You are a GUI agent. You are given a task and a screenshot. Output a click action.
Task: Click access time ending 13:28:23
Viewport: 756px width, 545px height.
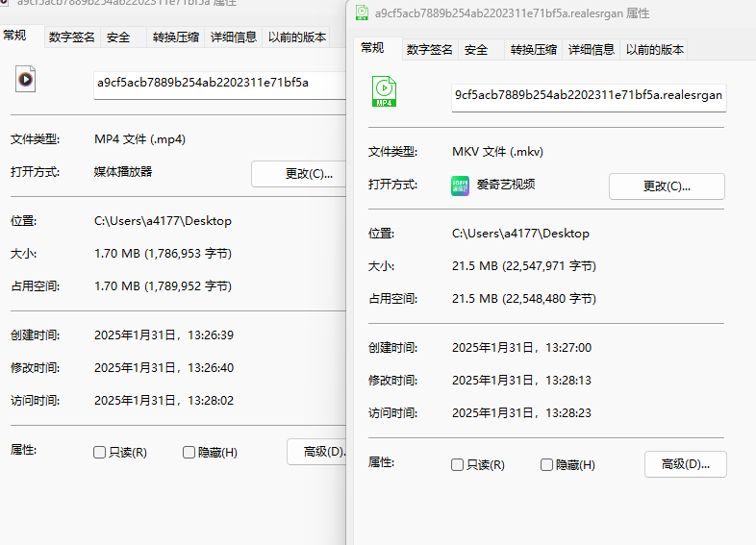(521, 413)
